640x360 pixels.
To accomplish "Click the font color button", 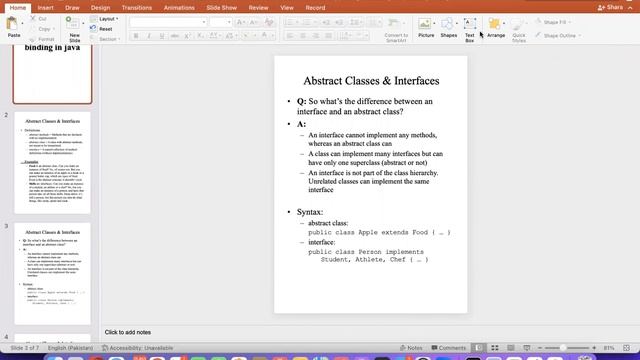I will click(x=264, y=36).
